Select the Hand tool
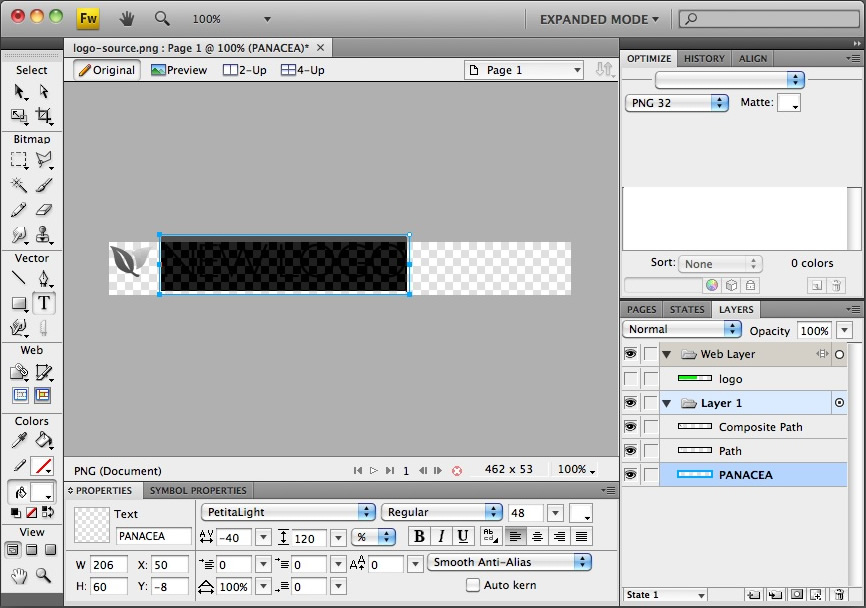 pyautogui.click(x=19, y=575)
